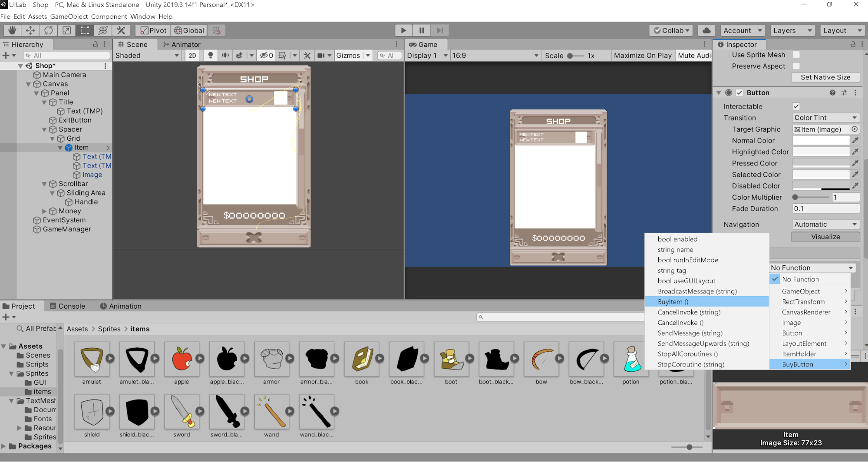Choose BuyItem () function entry
Image resolution: width=868 pixels, height=462 pixels.
click(x=707, y=302)
